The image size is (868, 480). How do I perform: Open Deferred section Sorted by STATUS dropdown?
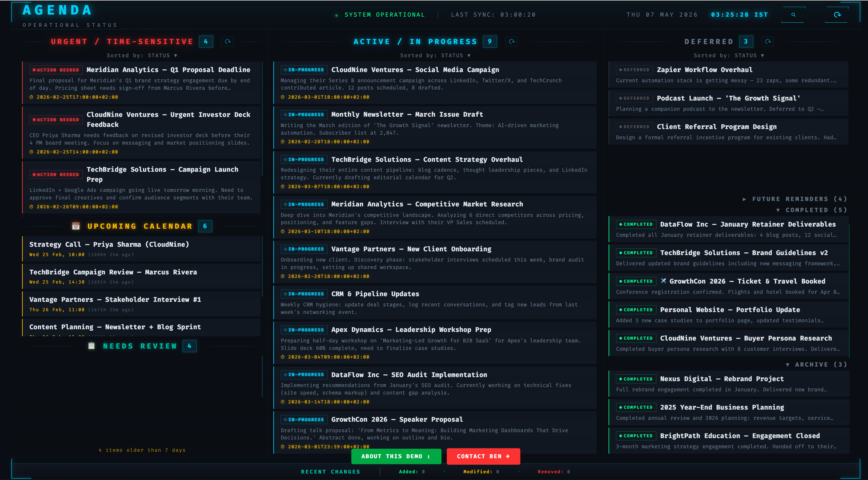click(729, 55)
